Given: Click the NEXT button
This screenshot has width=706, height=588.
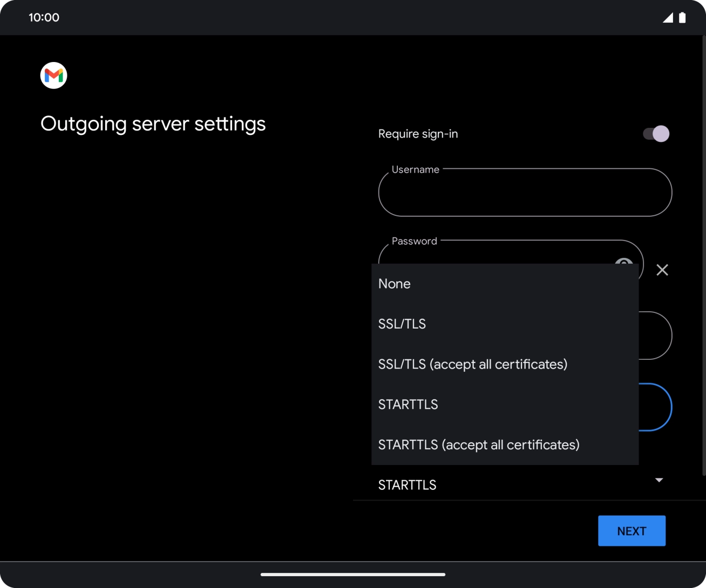Looking at the screenshot, I should (632, 530).
